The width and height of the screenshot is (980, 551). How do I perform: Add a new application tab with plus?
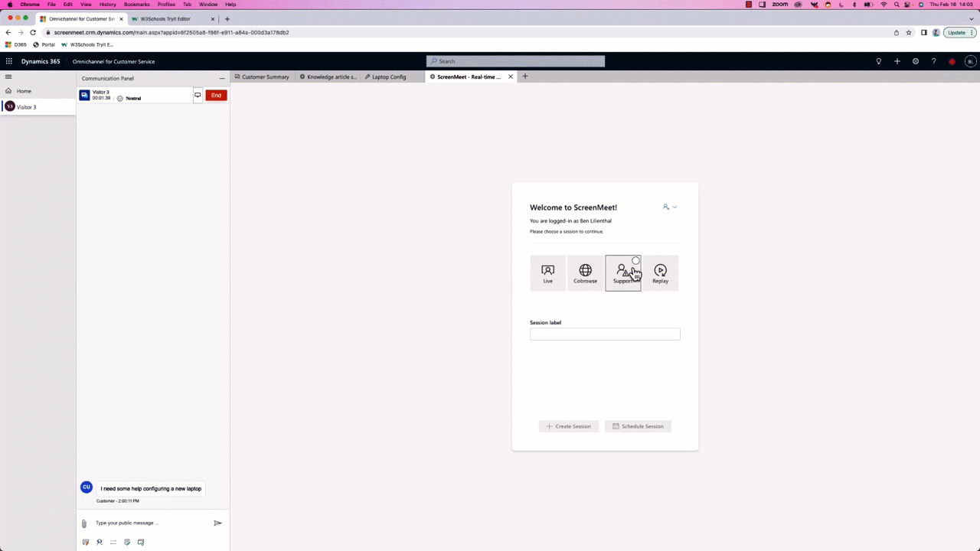[525, 77]
